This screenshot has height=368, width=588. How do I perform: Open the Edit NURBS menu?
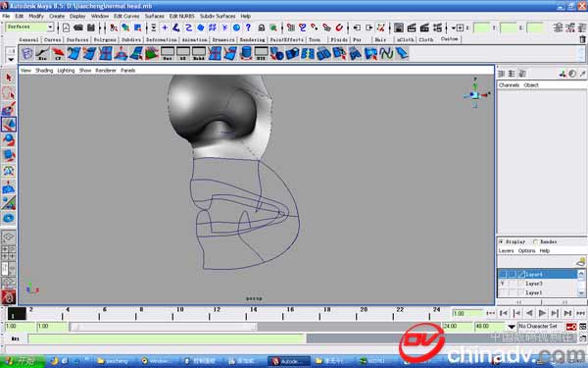coord(181,16)
